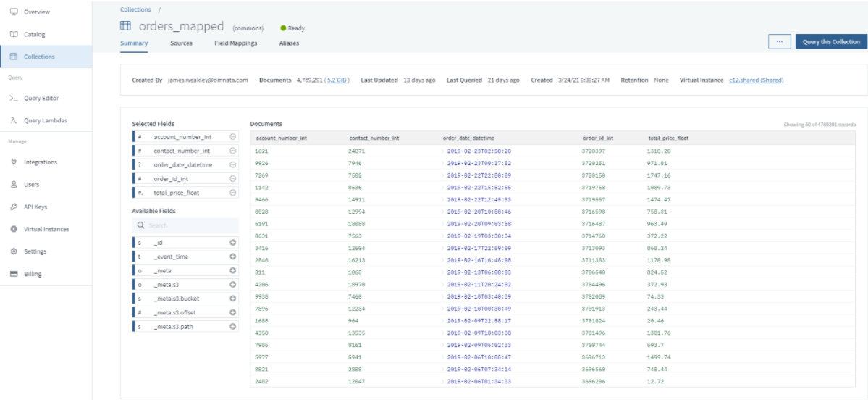The image size is (868, 400).
Task: Open the c12.shared (Shared) virtual instance link
Action: pos(756,80)
